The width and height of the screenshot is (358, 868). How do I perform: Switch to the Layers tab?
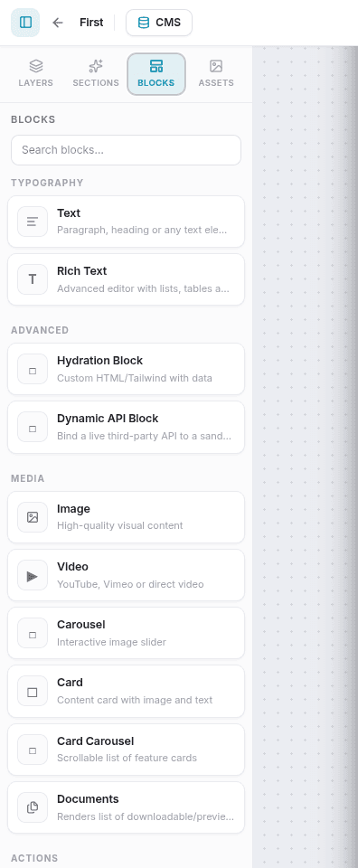click(x=36, y=74)
